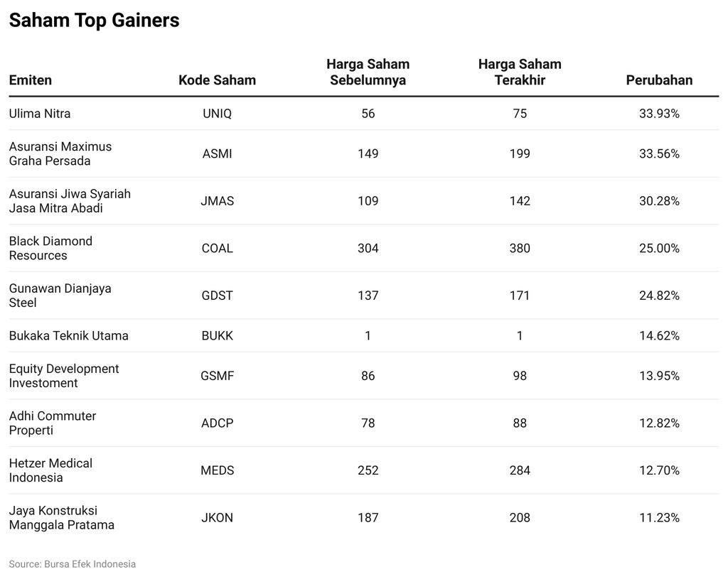Select Asuransi Jiwa Syariah Jasa Mitra Abadi
This screenshot has width=728, height=579.
pos(70,201)
